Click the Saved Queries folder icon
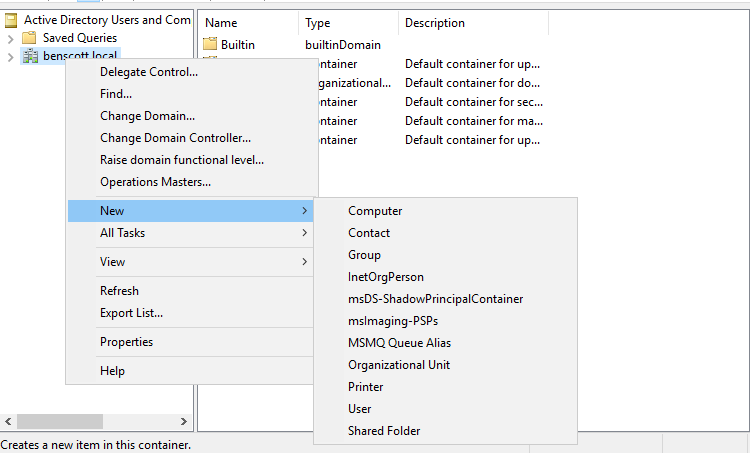Image resolution: width=750 pixels, height=453 pixels. (x=29, y=38)
